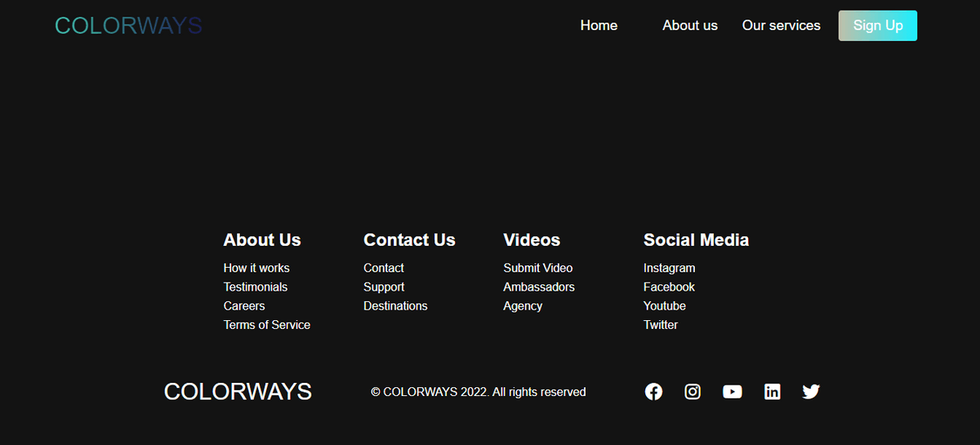Click the white COLORWAYS footer logo
The width and height of the screenshot is (980, 445).
(238, 392)
